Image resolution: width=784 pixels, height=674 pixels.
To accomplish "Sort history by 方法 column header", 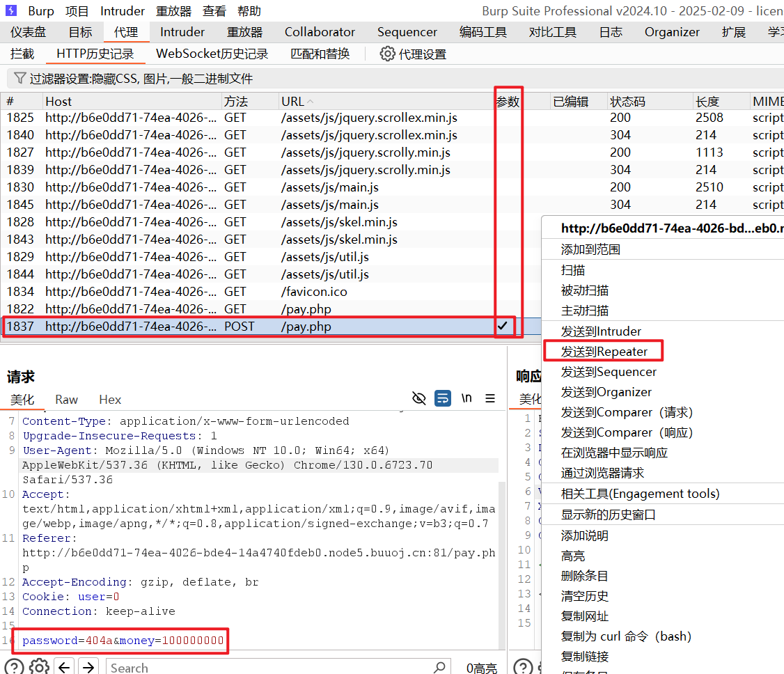I will [x=249, y=102].
